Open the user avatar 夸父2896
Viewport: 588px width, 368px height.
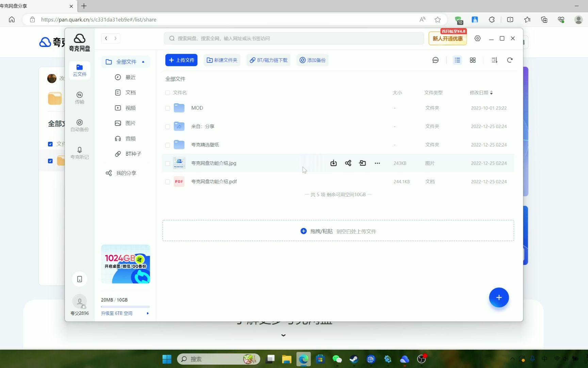(80, 302)
